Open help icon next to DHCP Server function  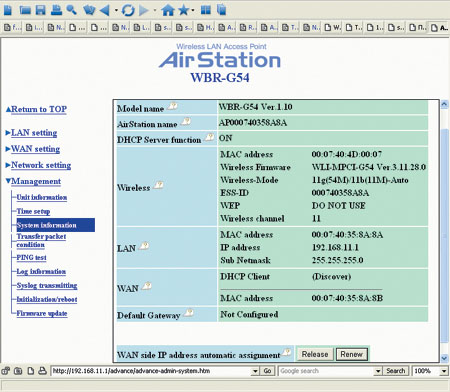click(x=209, y=137)
